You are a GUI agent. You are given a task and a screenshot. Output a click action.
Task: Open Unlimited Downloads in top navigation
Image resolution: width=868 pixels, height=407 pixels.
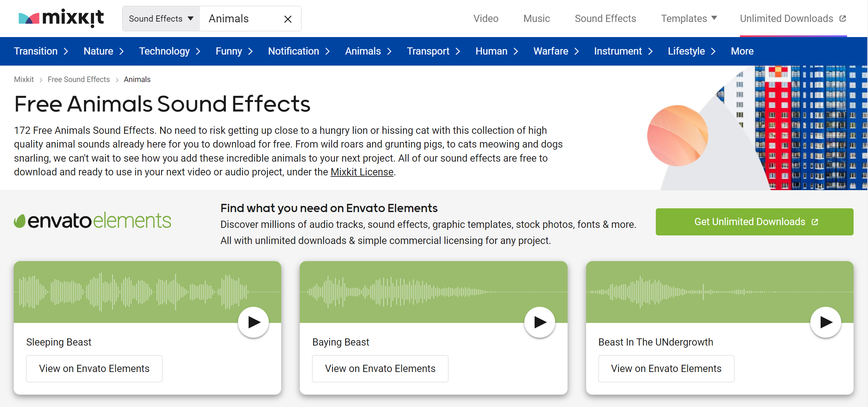[x=793, y=19]
